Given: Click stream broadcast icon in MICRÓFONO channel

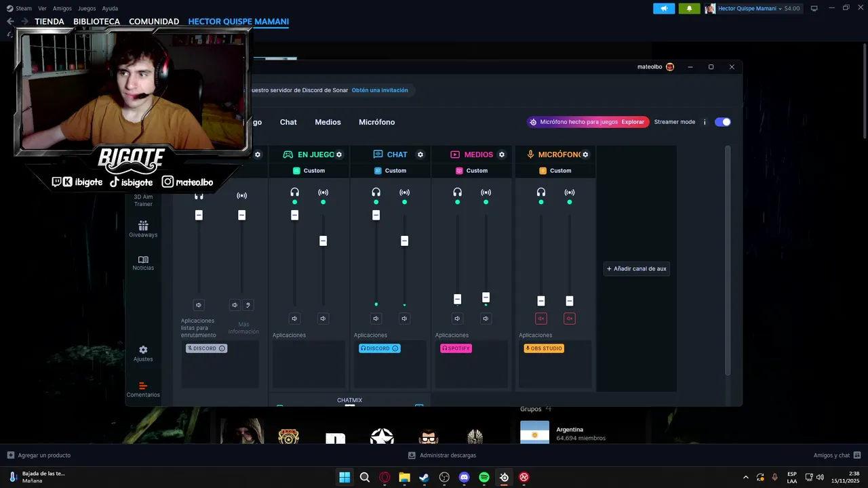Looking at the screenshot, I should tap(569, 192).
